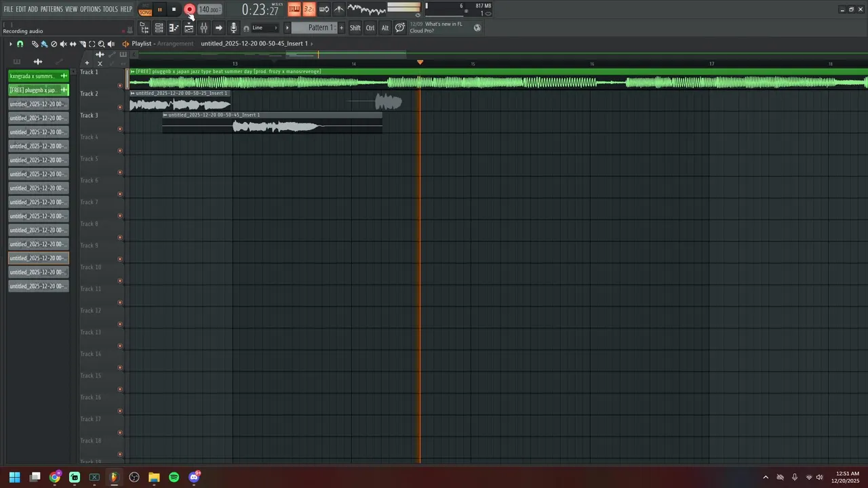Image resolution: width=868 pixels, height=488 pixels.
Task: Show patterns via the picker piano icon
Action: click(x=17, y=62)
